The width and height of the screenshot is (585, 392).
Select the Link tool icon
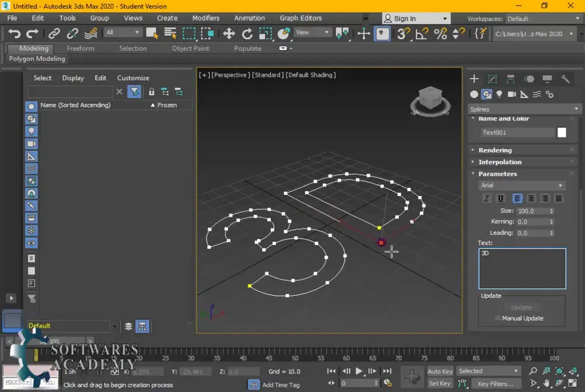tap(54, 33)
